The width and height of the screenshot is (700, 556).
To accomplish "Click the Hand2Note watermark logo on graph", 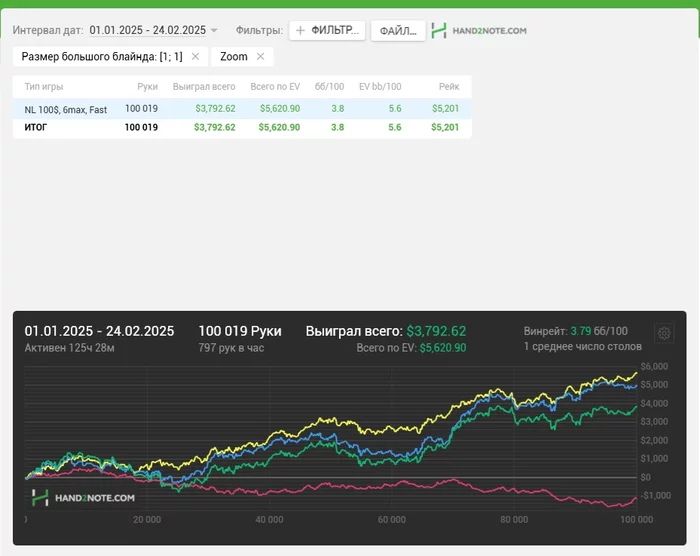I will coord(82,496).
